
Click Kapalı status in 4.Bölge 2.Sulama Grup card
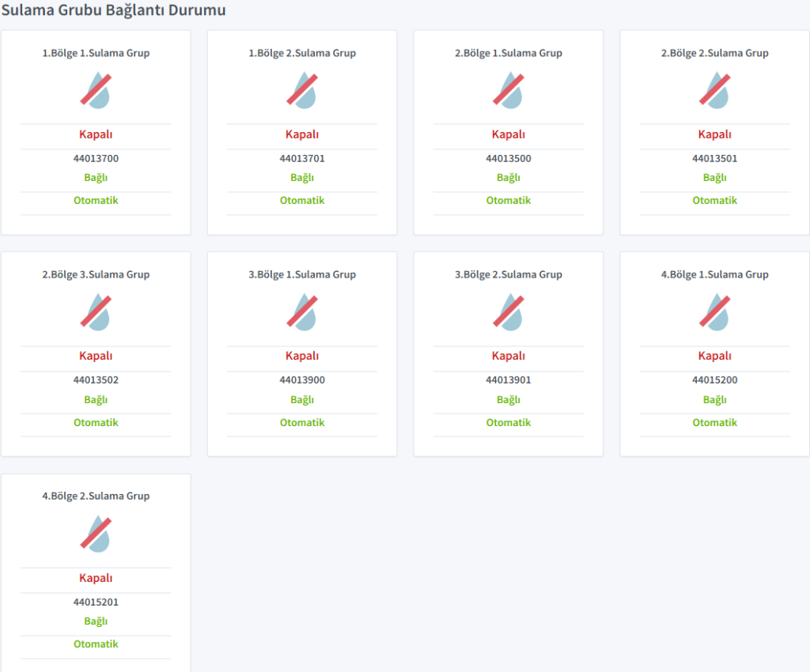coord(96,578)
